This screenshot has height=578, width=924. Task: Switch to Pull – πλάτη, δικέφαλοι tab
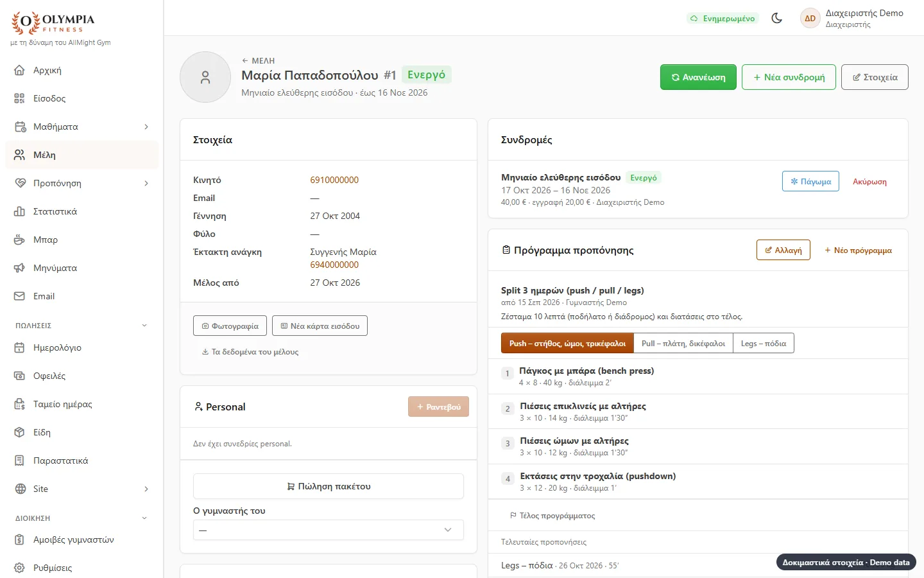tap(683, 344)
